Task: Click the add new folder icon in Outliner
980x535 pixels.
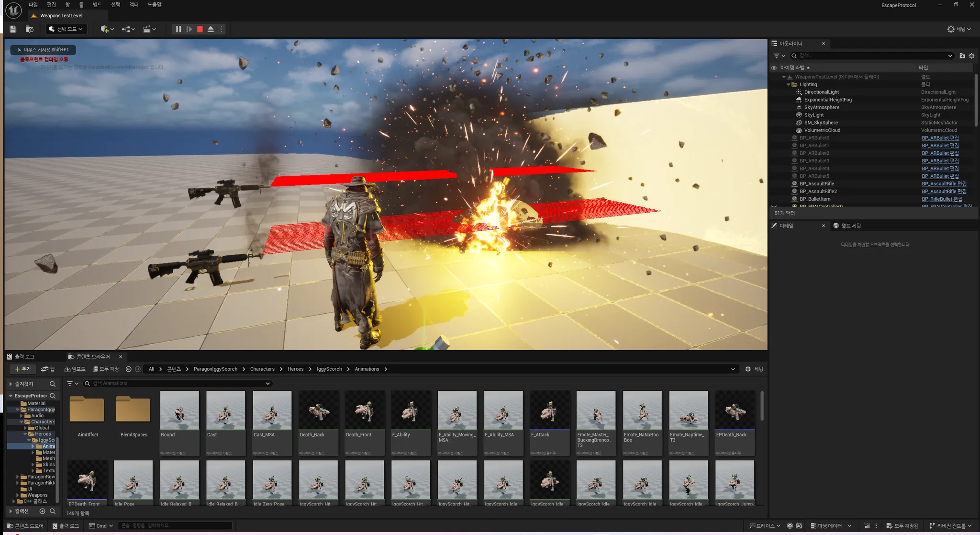Action: click(962, 56)
